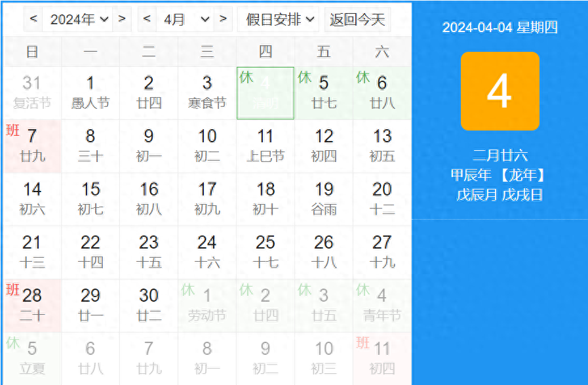588x385 pixels.
Task: Select March 31 复活节 date cell
Action: tap(32, 92)
